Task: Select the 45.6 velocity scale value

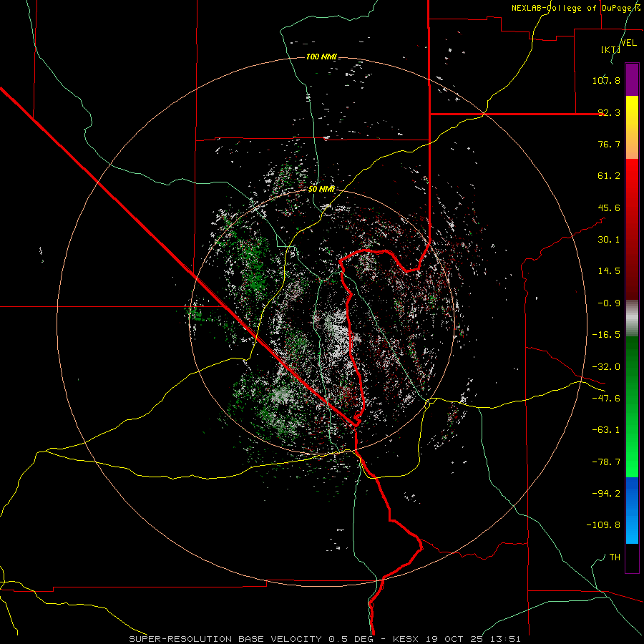Action: (x=609, y=208)
